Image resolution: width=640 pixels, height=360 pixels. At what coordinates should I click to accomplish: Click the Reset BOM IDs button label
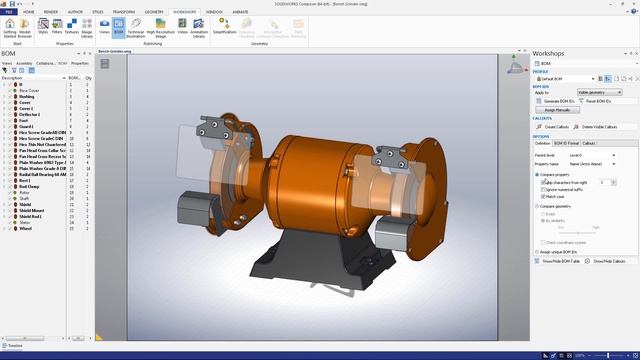click(599, 101)
